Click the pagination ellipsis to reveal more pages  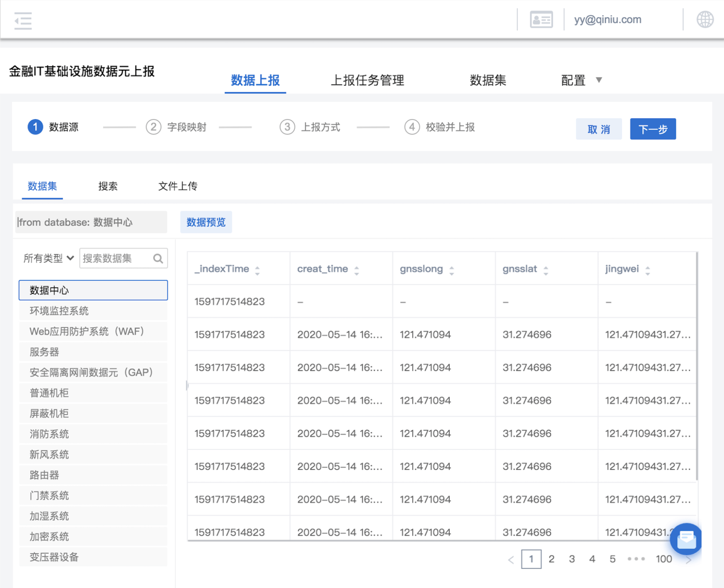coord(637,559)
